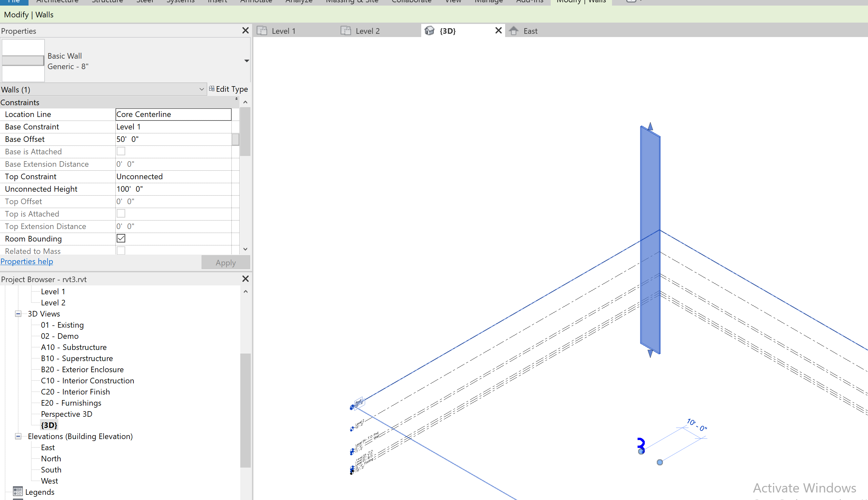Open the wall type selector dropdown
868x500 pixels.
tap(246, 61)
